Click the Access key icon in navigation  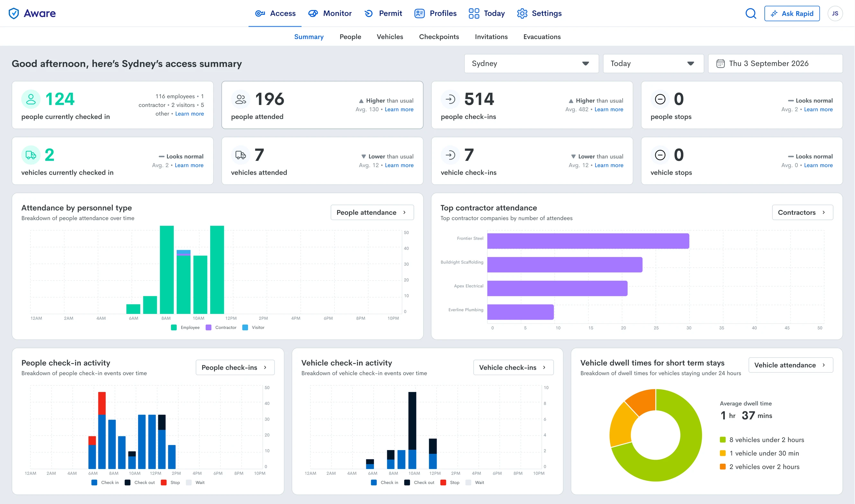260,13
